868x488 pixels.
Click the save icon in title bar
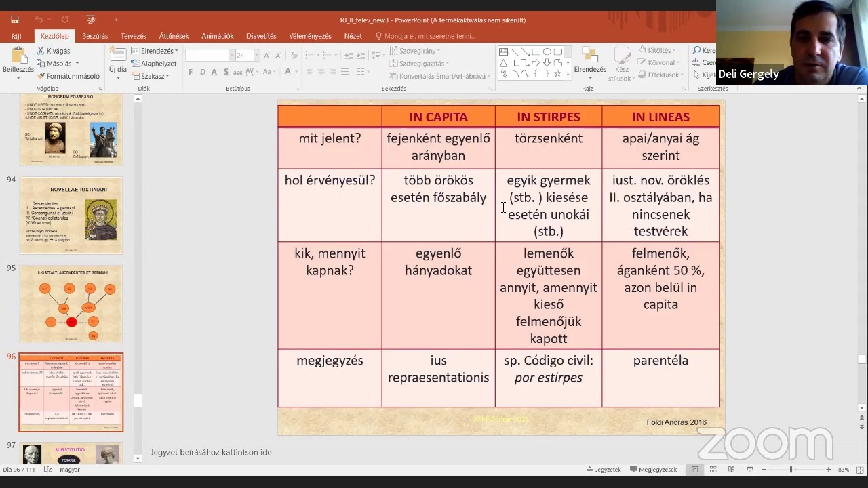pyautogui.click(x=15, y=20)
